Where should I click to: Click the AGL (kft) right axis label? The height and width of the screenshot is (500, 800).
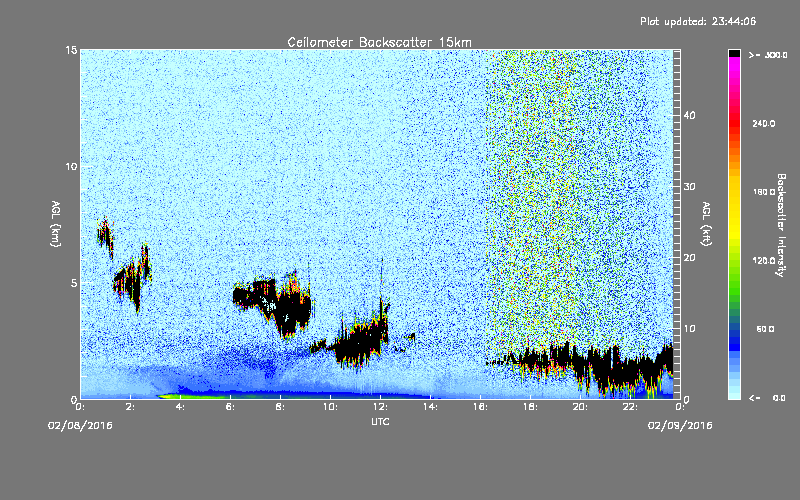tap(706, 223)
